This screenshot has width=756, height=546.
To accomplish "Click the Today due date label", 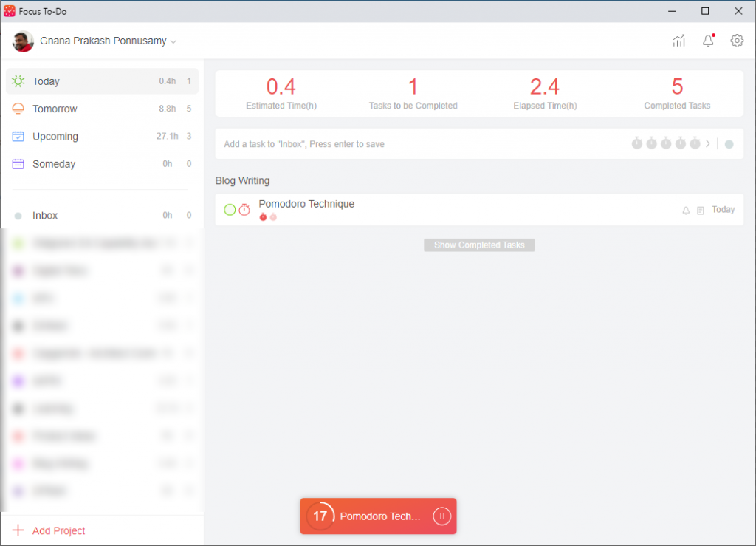I will point(723,209).
